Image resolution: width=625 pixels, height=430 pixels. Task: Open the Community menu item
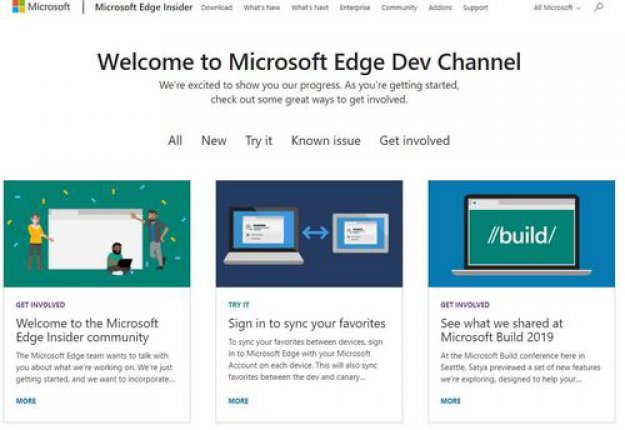point(399,8)
